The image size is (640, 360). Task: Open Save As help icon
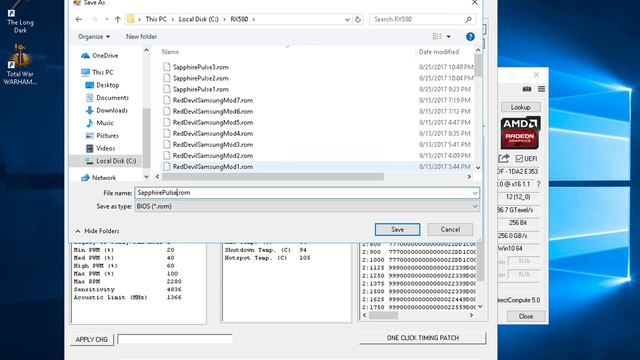[470, 37]
